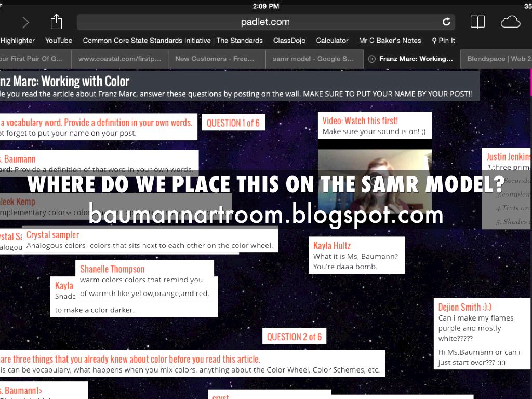Viewport: 532px width, 399px height.
Task: Tap the Safari share icon
Action: point(56,22)
